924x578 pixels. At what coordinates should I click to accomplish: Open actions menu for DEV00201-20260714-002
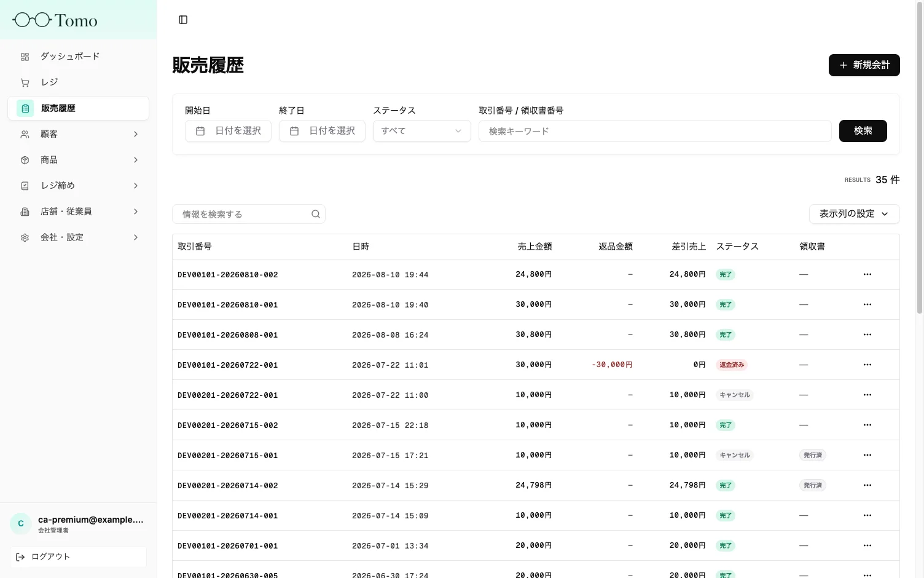click(867, 485)
